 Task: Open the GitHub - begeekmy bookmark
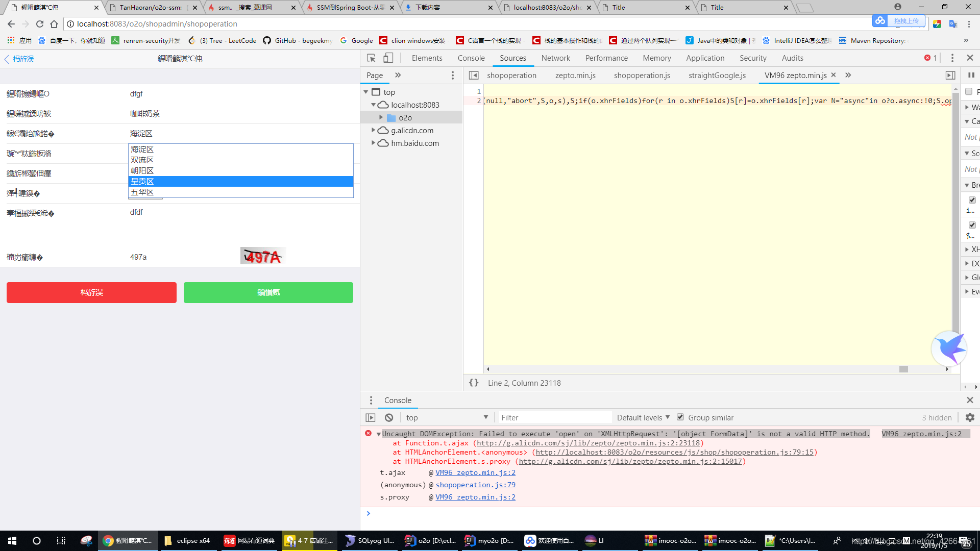click(298, 41)
